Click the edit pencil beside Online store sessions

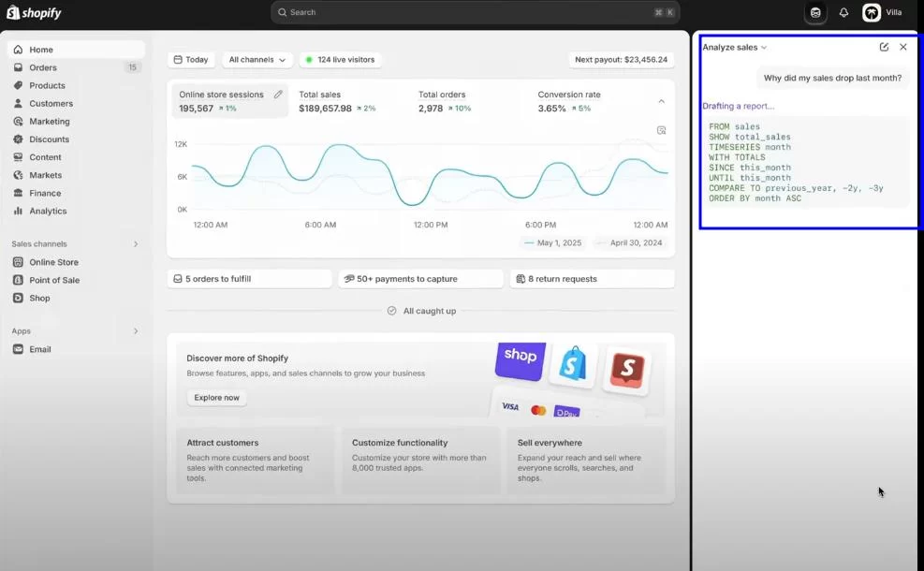(x=278, y=95)
